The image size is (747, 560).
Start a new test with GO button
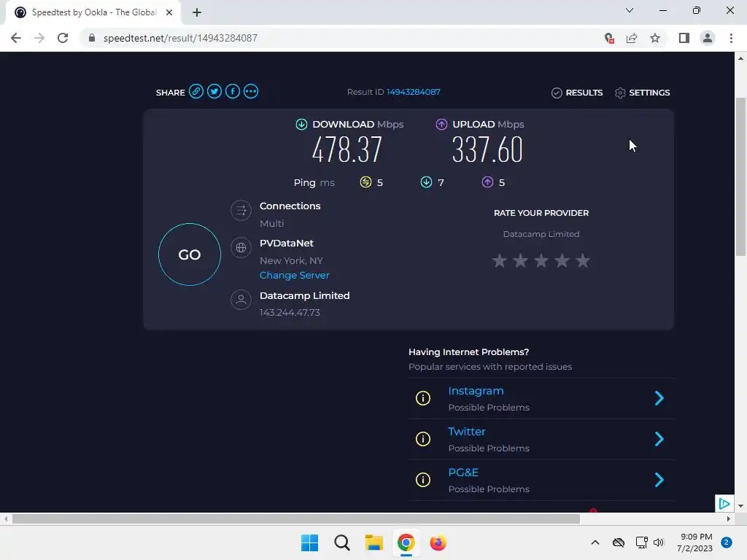click(190, 254)
